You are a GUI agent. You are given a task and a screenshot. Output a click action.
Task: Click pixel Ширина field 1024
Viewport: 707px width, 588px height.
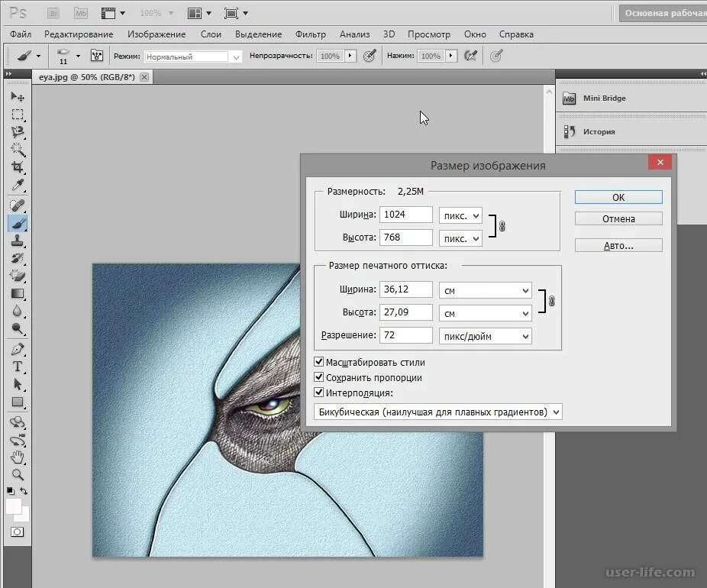[406, 214]
